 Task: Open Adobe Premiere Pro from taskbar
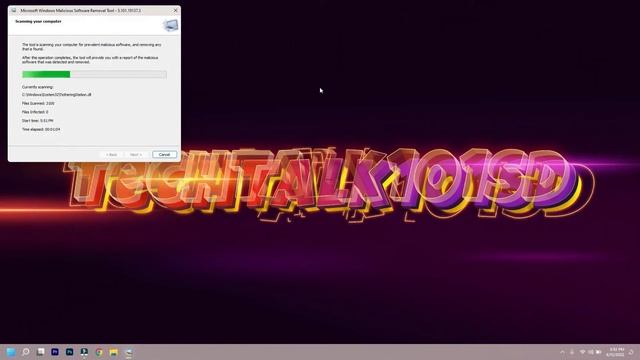(x=55, y=352)
